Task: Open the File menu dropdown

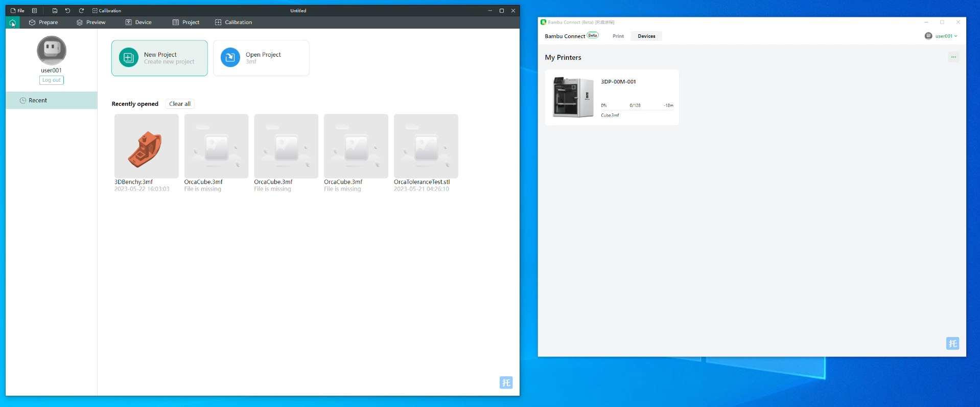Action: click(17, 11)
